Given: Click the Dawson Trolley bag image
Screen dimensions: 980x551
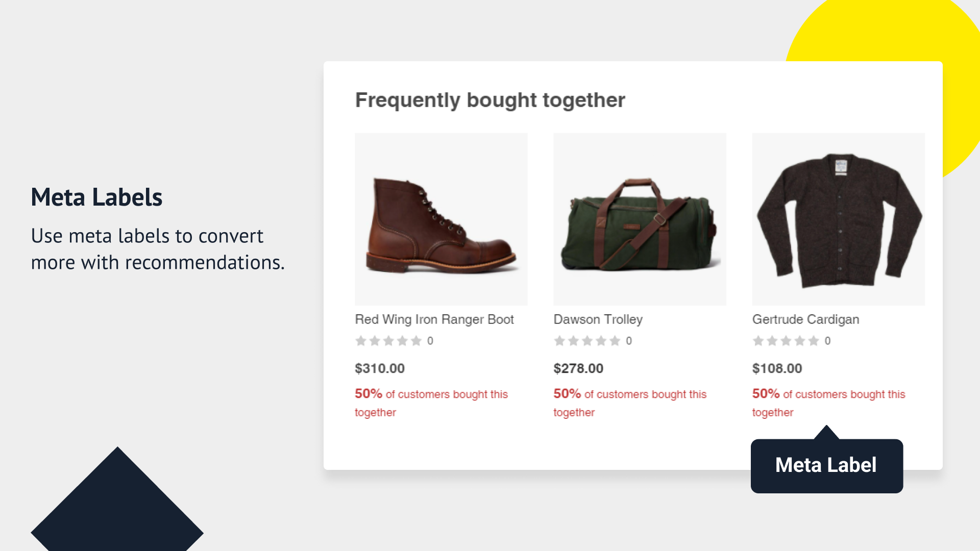Looking at the screenshot, I should [x=640, y=219].
